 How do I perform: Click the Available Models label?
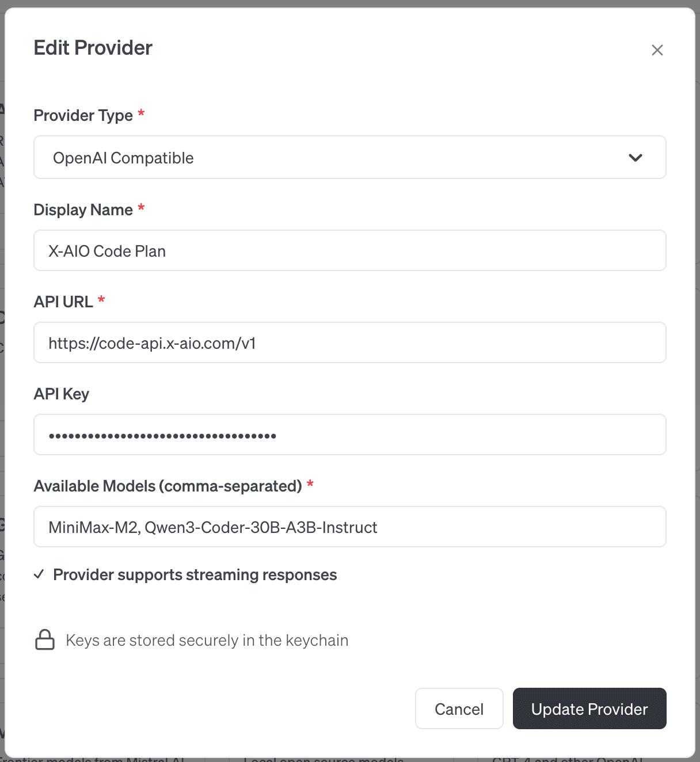pyautogui.click(x=168, y=486)
